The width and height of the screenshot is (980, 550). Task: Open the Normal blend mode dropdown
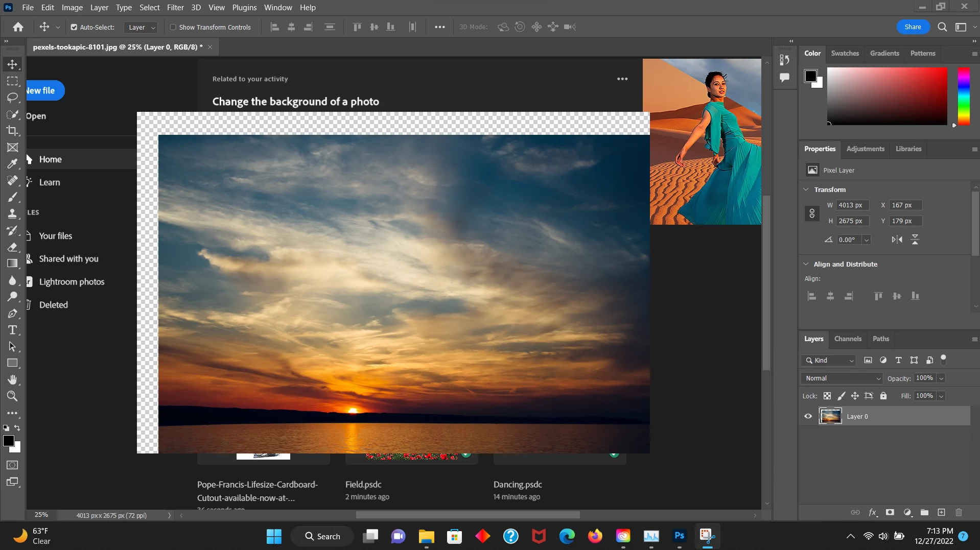click(842, 378)
